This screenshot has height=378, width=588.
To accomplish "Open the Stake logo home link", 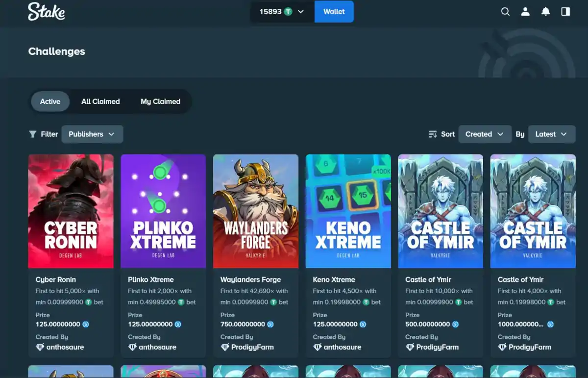I will (47, 11).
